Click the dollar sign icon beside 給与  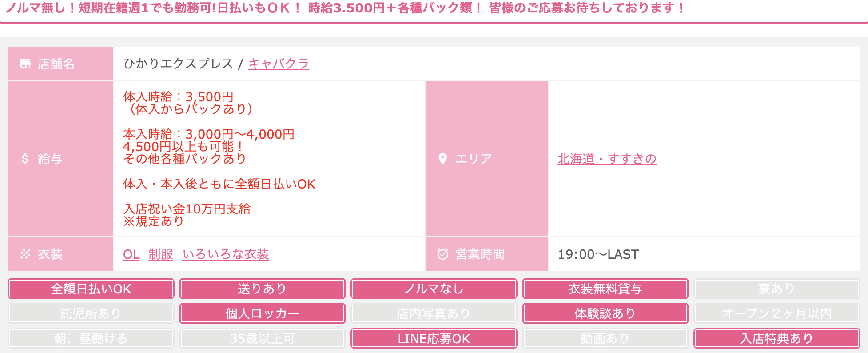25,159
